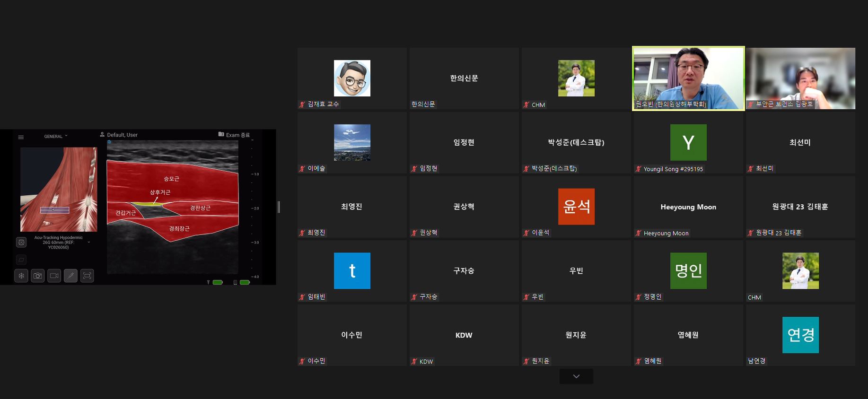Click the 경최장근 muscle label
This screenshot has height=399, width=868.
(179, 229)
